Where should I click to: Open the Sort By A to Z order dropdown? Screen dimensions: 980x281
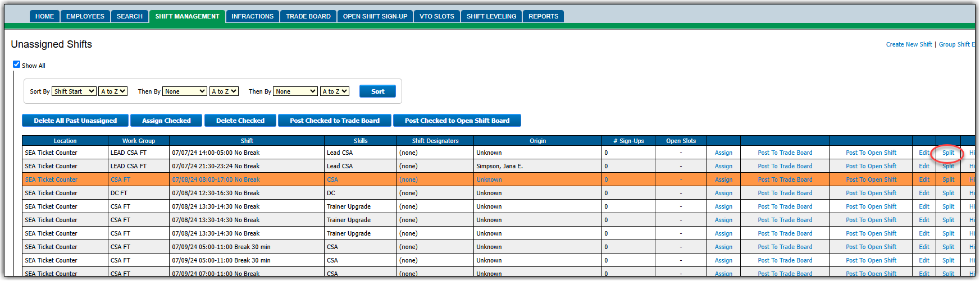(x=113, y=91)
